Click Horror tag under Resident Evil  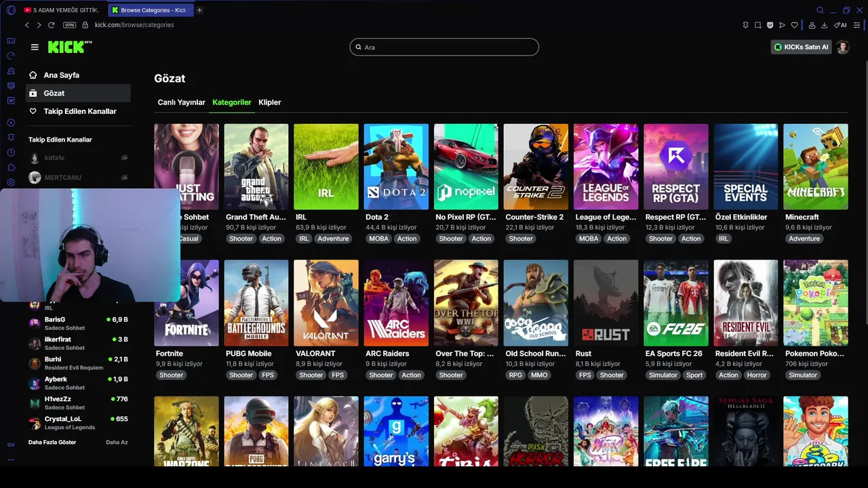coord(757,375)
